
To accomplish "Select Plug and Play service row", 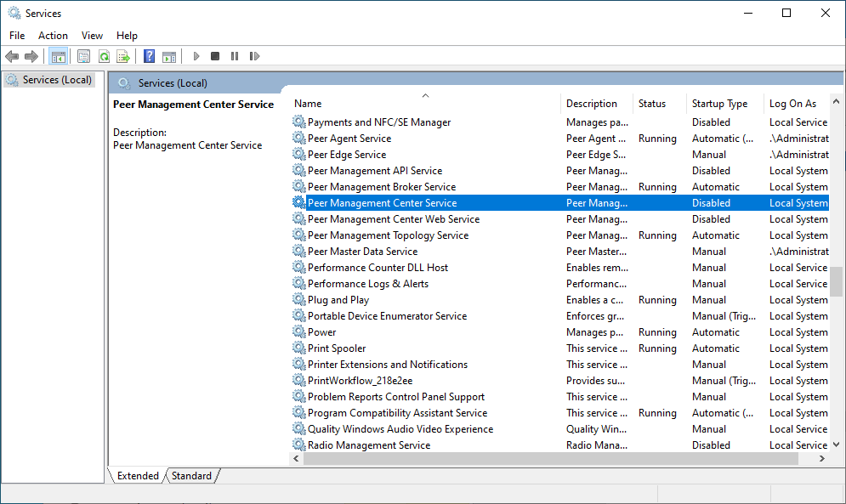I will coord(338,300).
